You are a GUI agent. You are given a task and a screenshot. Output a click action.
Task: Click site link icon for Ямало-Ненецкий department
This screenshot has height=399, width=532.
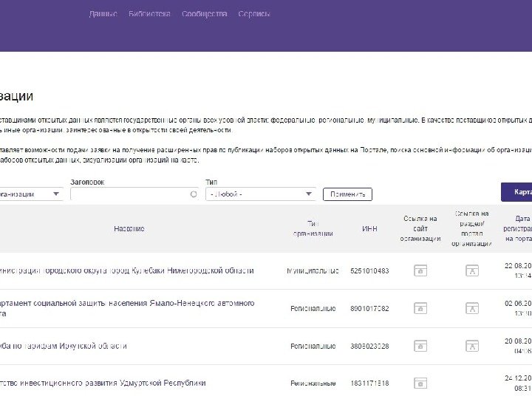(420, 308)
